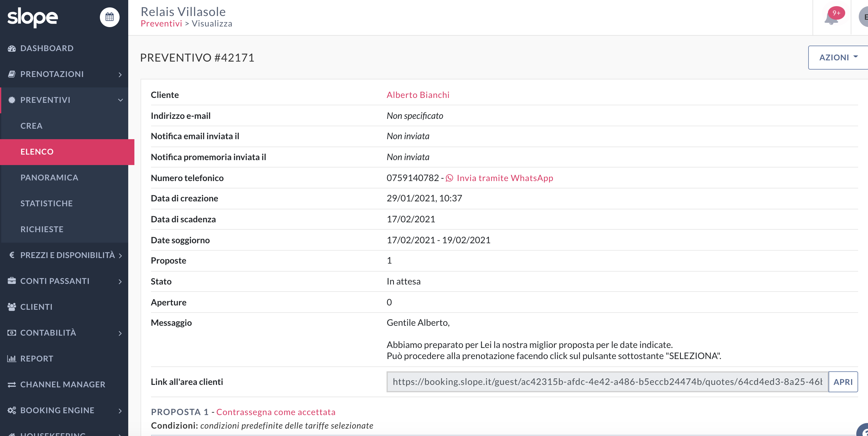Expand the Contabilità submenu chevron
This screenshot has height=436, width=868.
120,333
